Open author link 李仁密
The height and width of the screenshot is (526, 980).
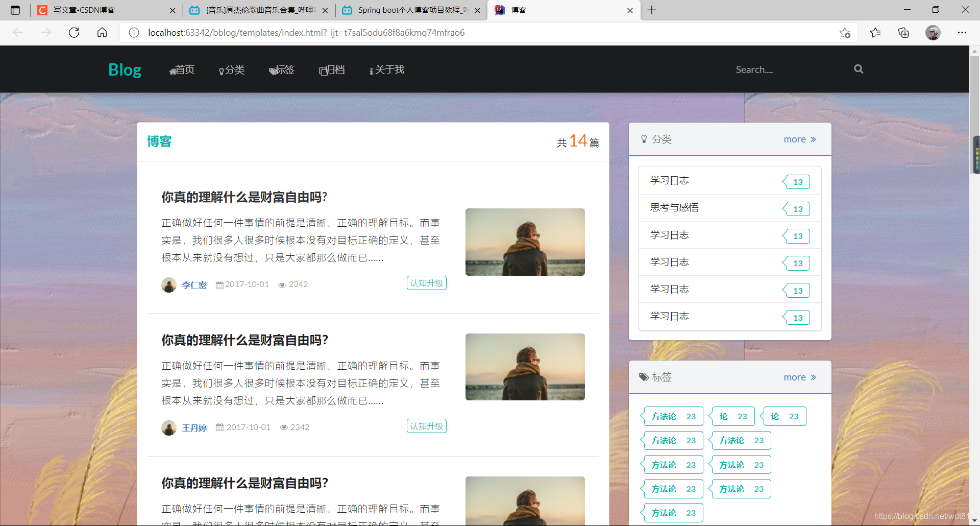pyautogui.click(x=194, y=285)
